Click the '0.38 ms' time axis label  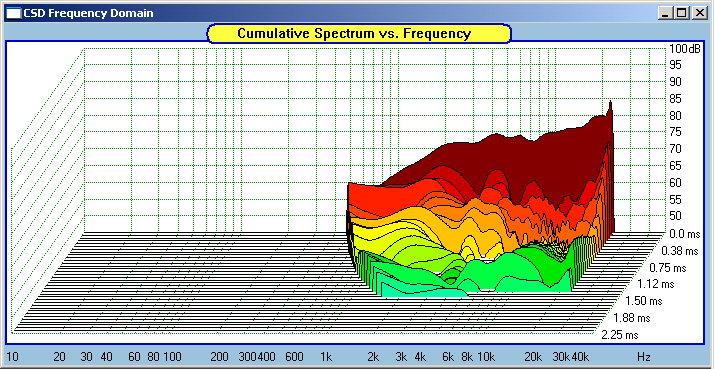click(680, 251)
